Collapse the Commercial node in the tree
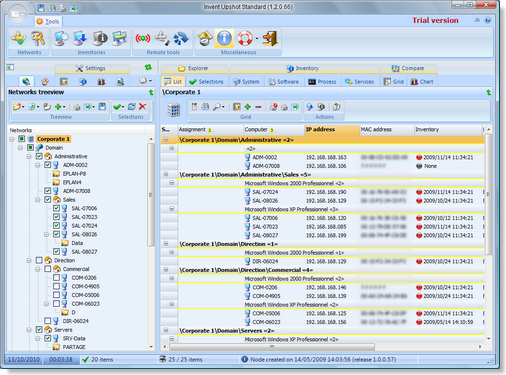Screen dimensions: 506x375 click(x=38, y=269)
